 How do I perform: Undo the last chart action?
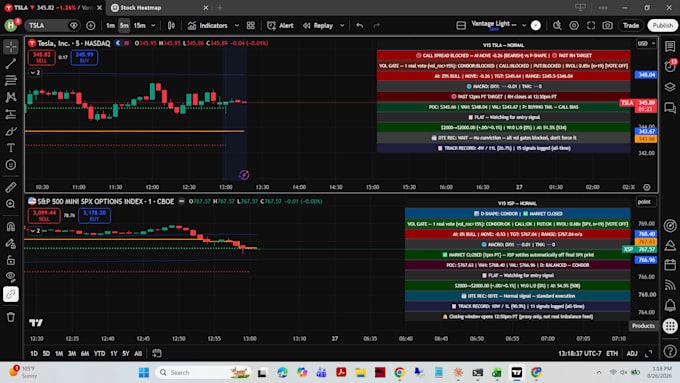coord(360,26)
